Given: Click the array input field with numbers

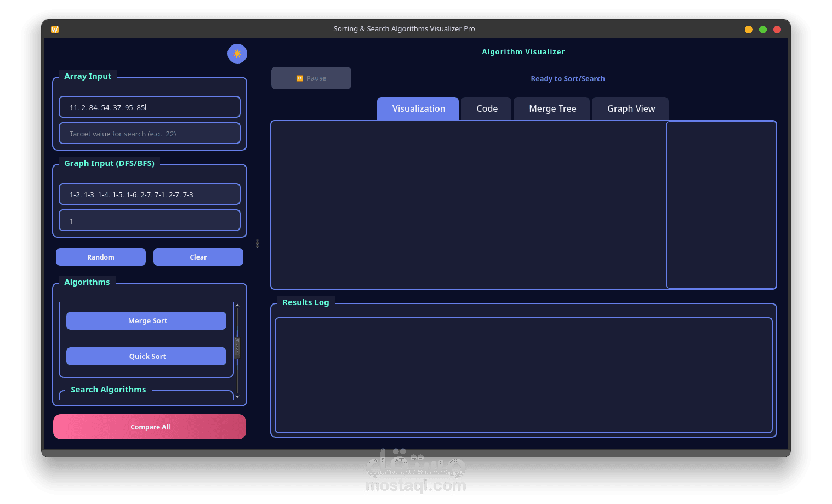Looking at the screenshot, I should coord(150,107).
